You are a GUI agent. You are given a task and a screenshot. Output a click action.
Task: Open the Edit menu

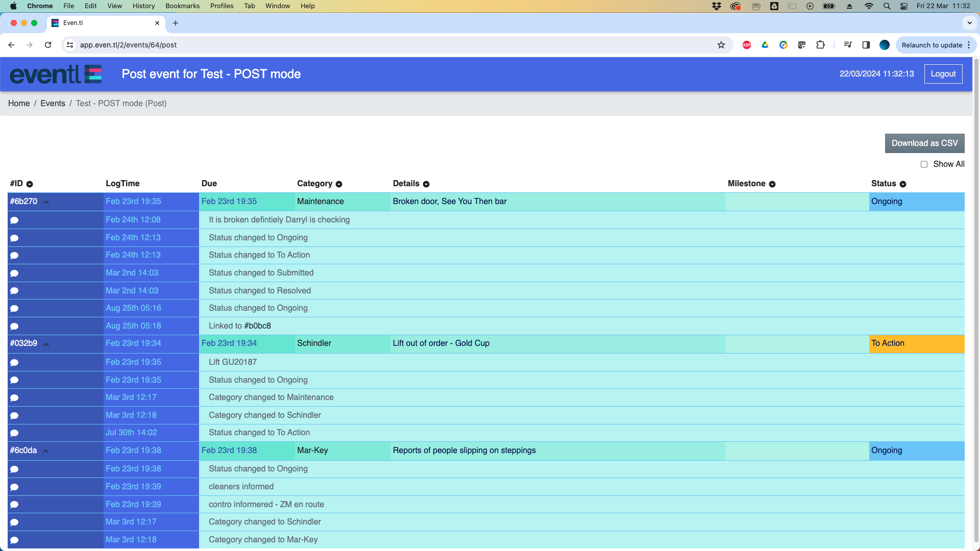coord(91,6)
